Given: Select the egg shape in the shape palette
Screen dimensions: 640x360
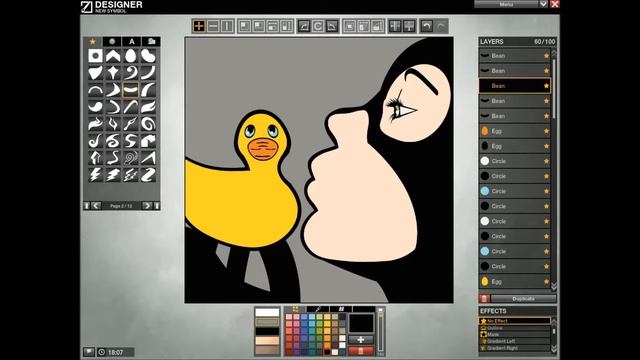Looking at the screenshot, I should point(131,56).
